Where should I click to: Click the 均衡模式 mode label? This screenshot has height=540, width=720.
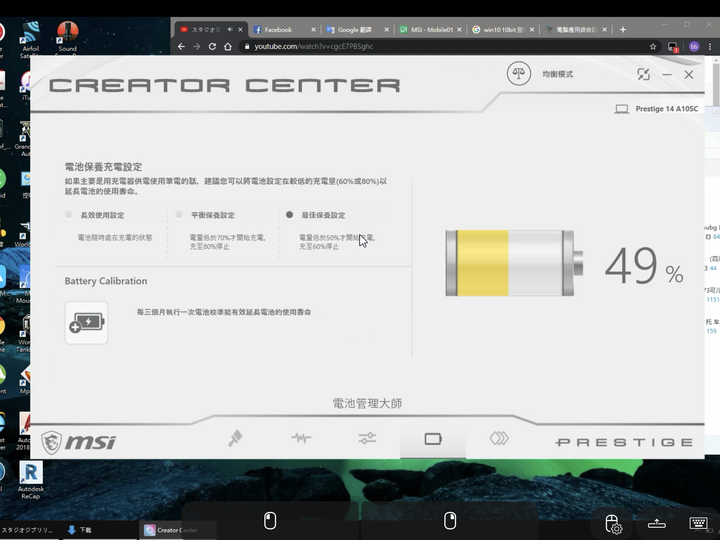pyautogui.click(x=557, y=74)
